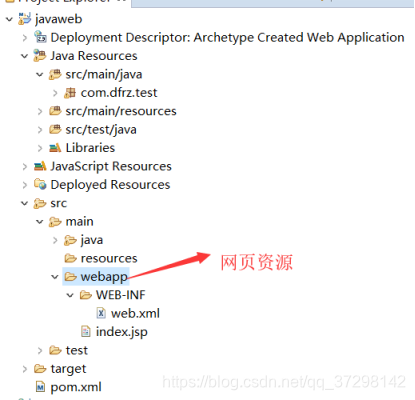Viewport: 415px width, 400px height.
Task: Select the com.dfrz.test package label
Action: click(x=119, y=93)
